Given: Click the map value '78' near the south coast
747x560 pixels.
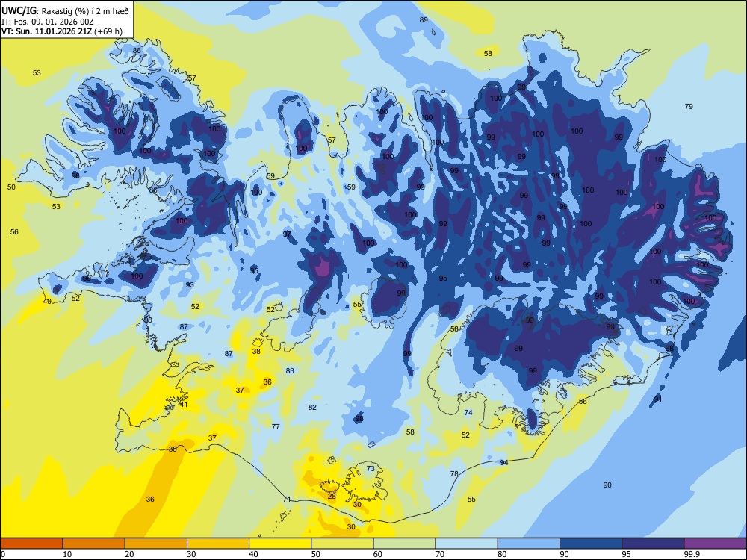Looking at the screenshot, I should pos(454,474).
